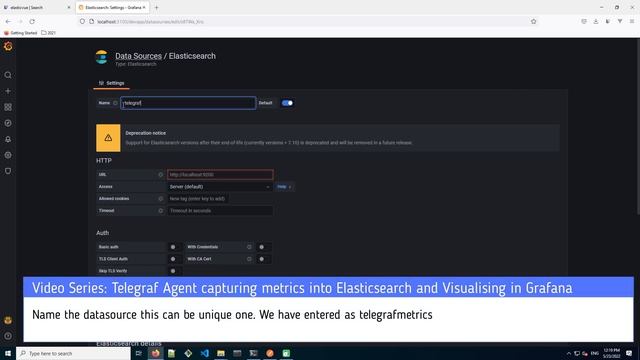This screenshot has height=360, width=640.
Task: Show hidden system tray icons
Action: (569, 353)
